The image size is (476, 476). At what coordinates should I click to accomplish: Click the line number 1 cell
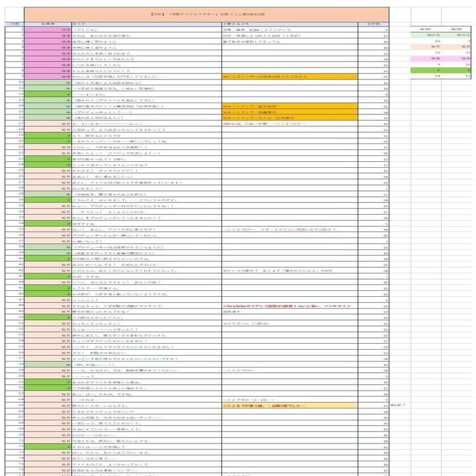[x=15, y=30]
